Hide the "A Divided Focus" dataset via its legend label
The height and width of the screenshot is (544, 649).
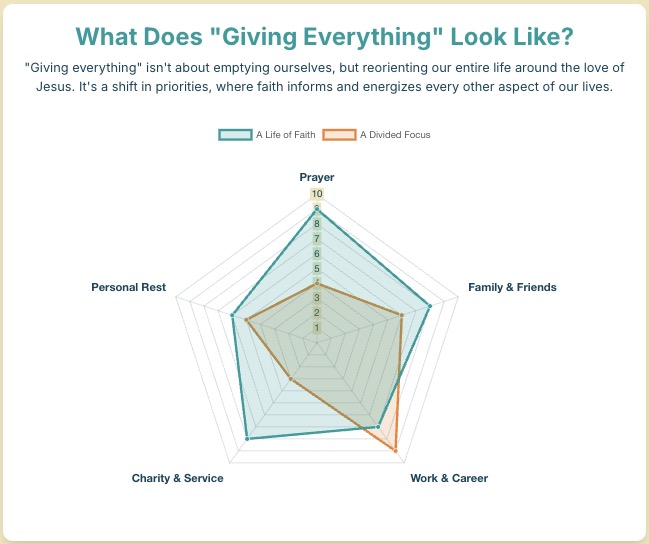[395, 134]
